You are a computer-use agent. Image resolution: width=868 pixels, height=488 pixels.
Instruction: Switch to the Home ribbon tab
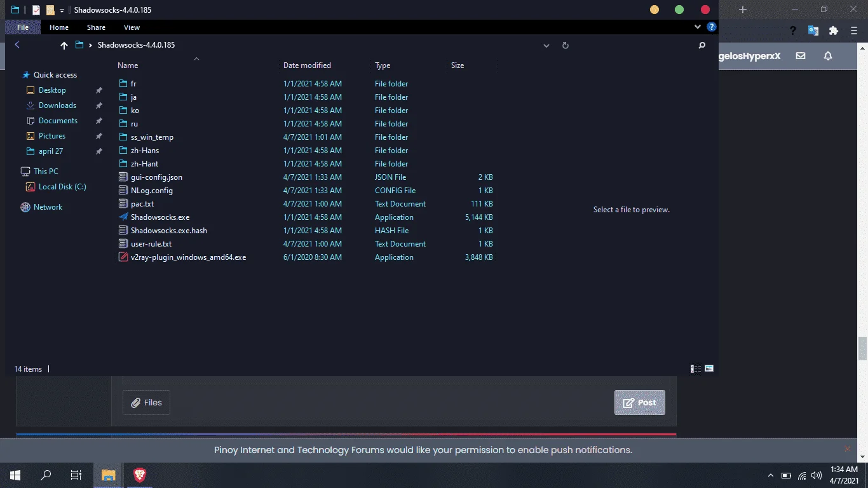point(59,27)
